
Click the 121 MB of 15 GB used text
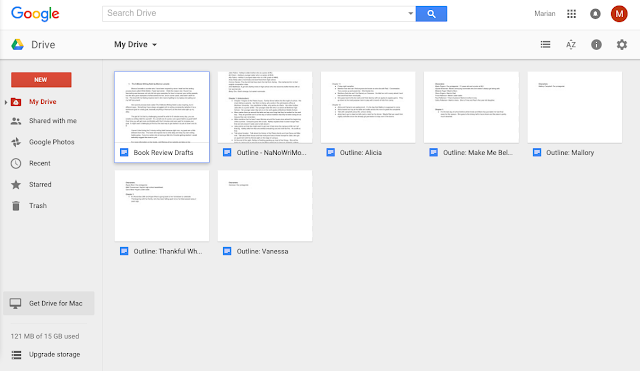pos(45,336)
